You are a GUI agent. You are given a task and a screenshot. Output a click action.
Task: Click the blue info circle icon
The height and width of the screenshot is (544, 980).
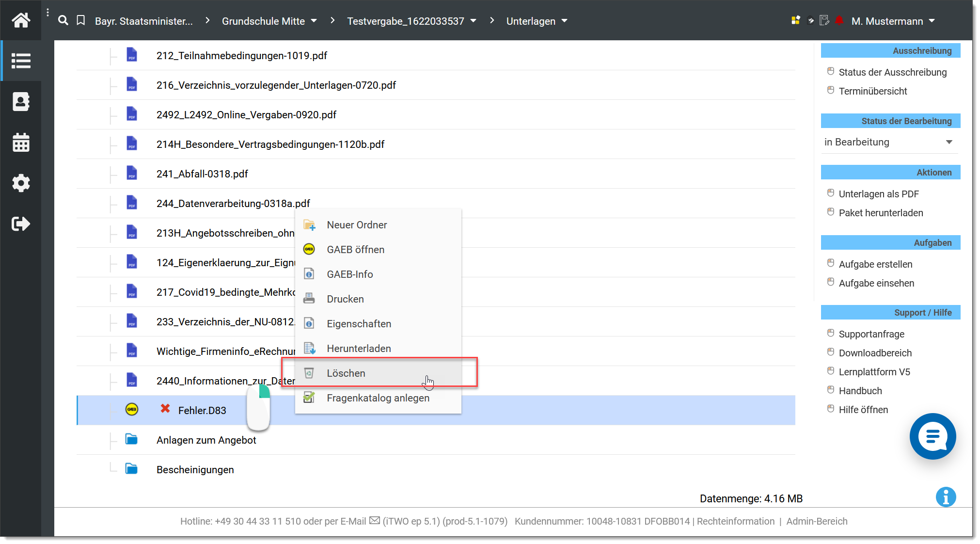point(946,497)
